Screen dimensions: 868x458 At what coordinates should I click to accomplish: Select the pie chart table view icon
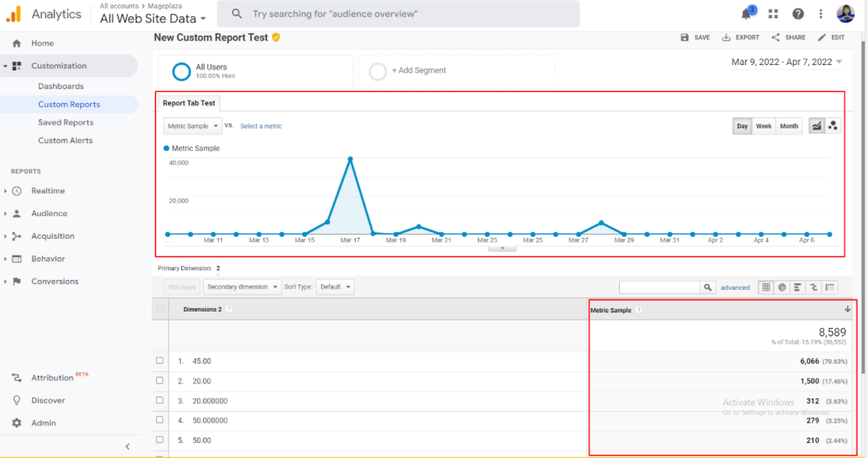[781, 287]
